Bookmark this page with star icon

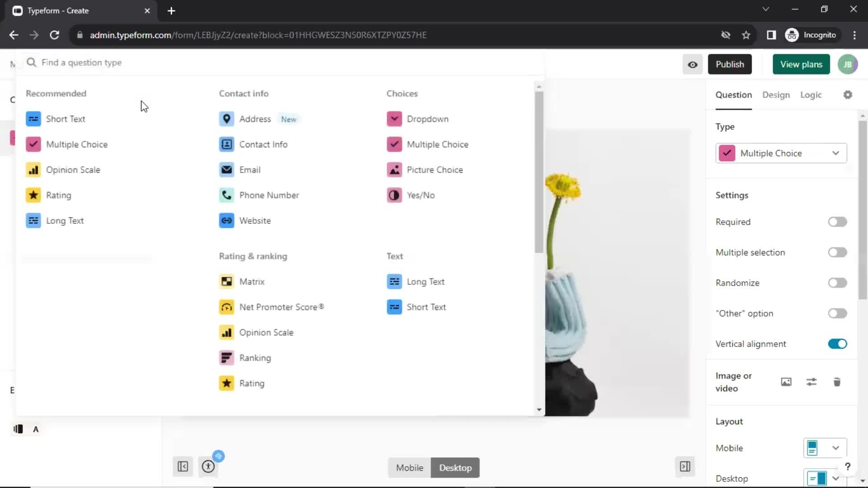pyautogui.click(x=746, y=35)
